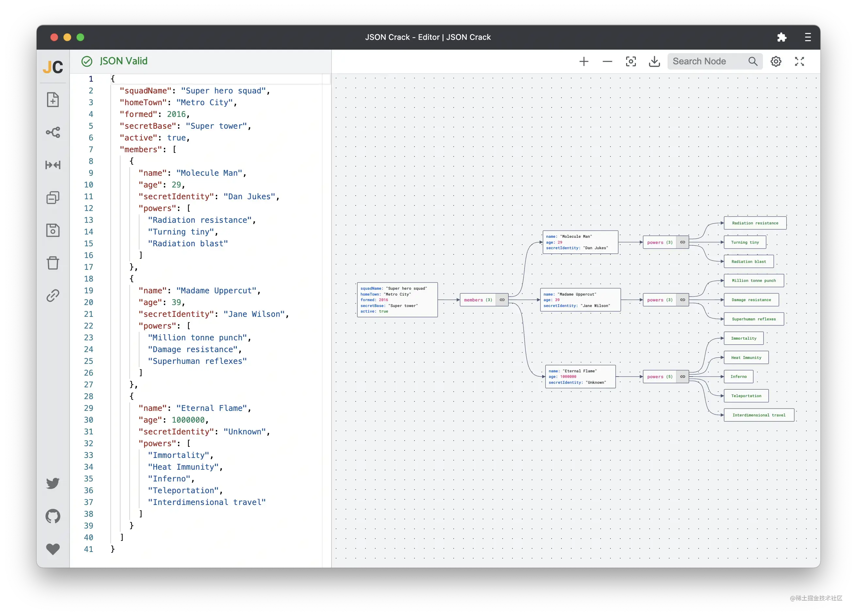Click editor line number 18
The height and width of the screenshot is (616, 857).
[89, 279]
